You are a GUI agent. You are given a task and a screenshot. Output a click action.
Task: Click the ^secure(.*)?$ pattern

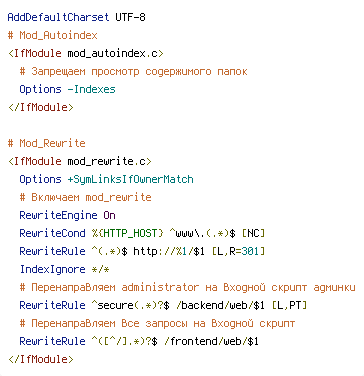[130, 305]
